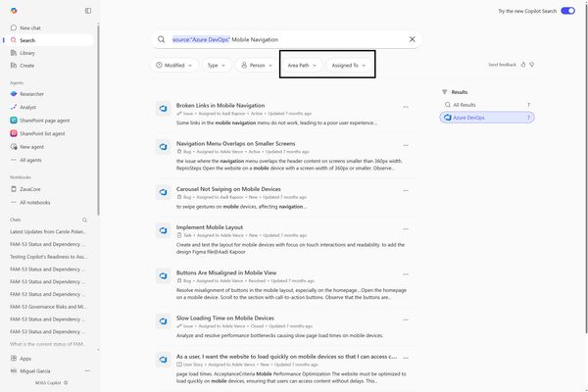Screen dimensions: 588x392
Task: Open more options for Broken Links result
Action: 406,107
